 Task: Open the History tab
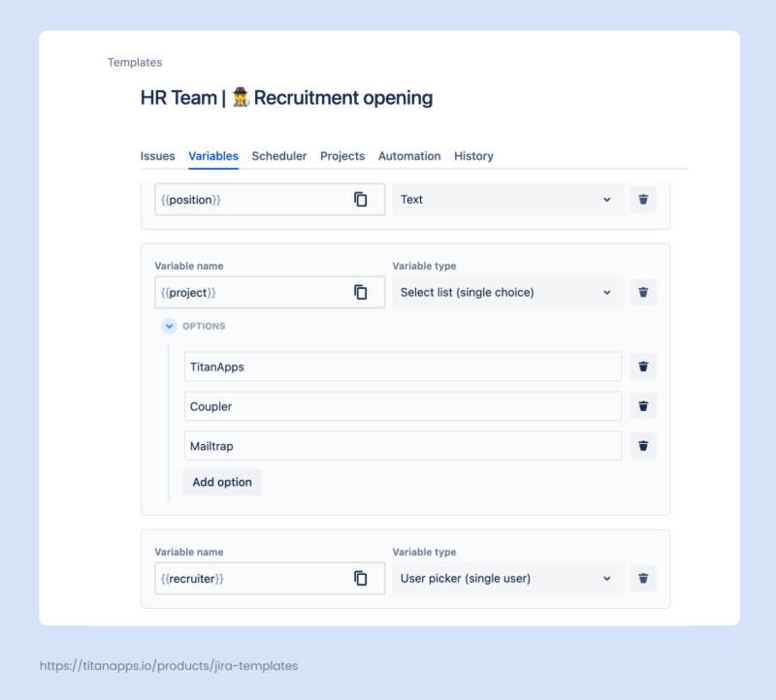(x=473, y=156)
